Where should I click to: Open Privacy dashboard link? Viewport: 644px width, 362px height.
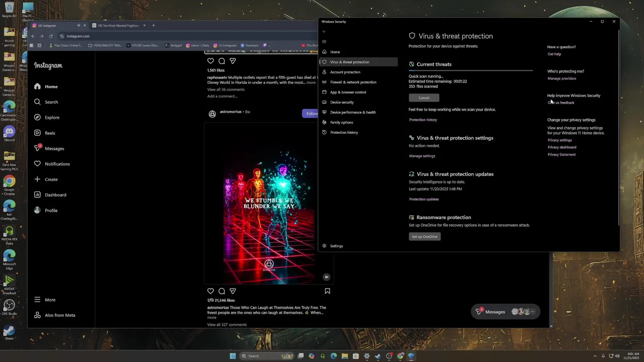click(562, 147)
